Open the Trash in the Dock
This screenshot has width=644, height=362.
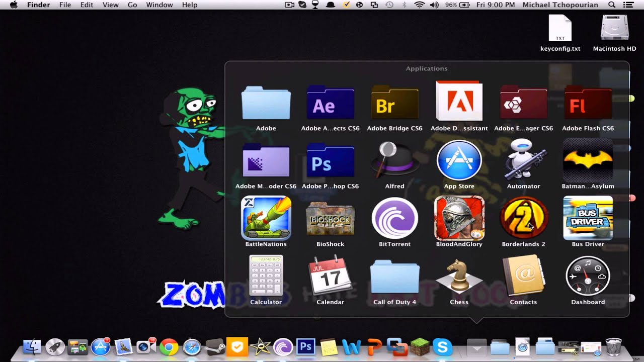(x=613, y=347)
